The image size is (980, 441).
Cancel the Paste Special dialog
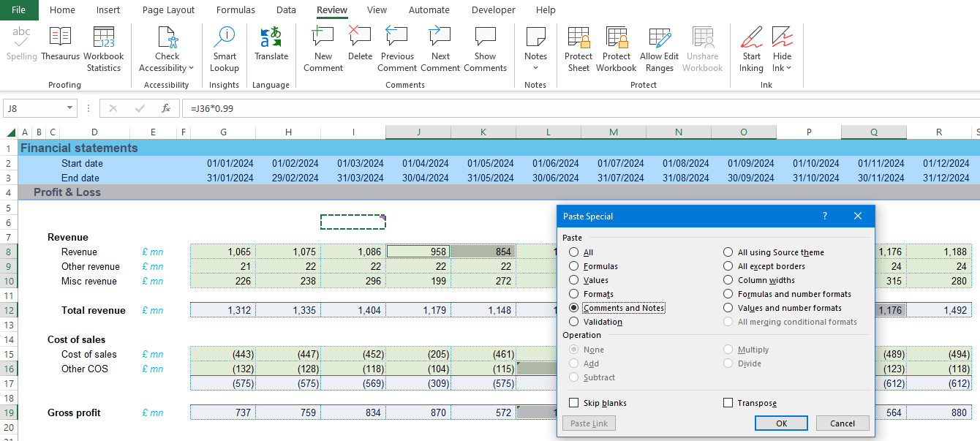[x=842, y=423]
